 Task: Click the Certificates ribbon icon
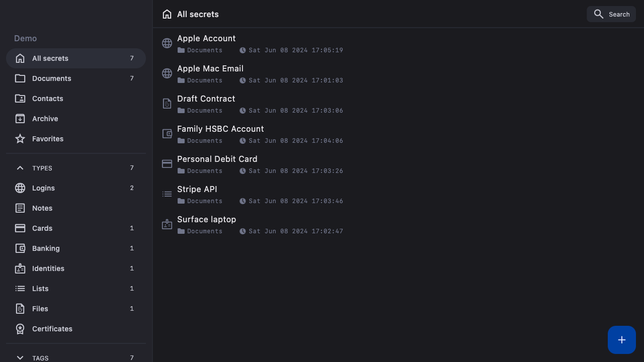tap(20, 329)
